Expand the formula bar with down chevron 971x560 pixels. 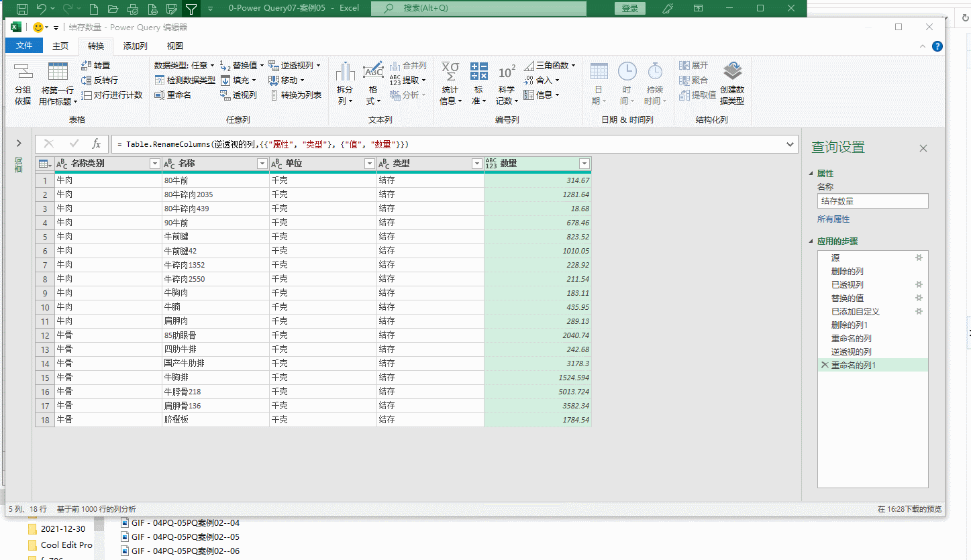coord(790,144)
